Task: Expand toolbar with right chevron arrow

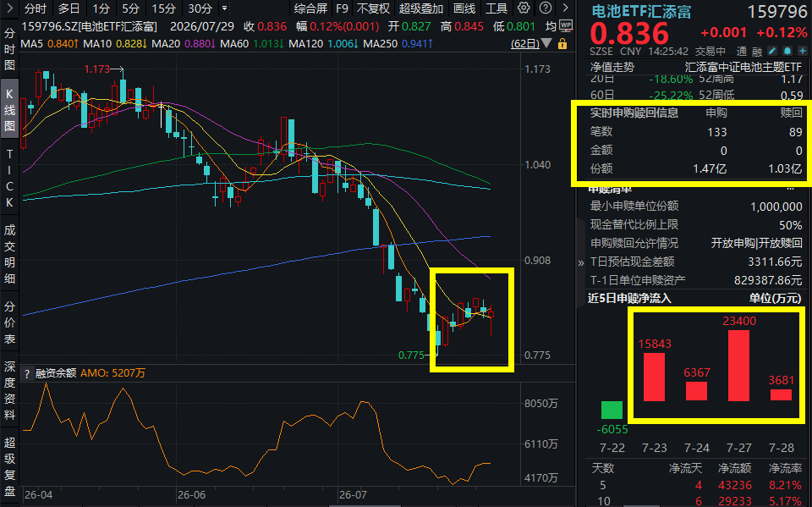Action: click(565, 8)
